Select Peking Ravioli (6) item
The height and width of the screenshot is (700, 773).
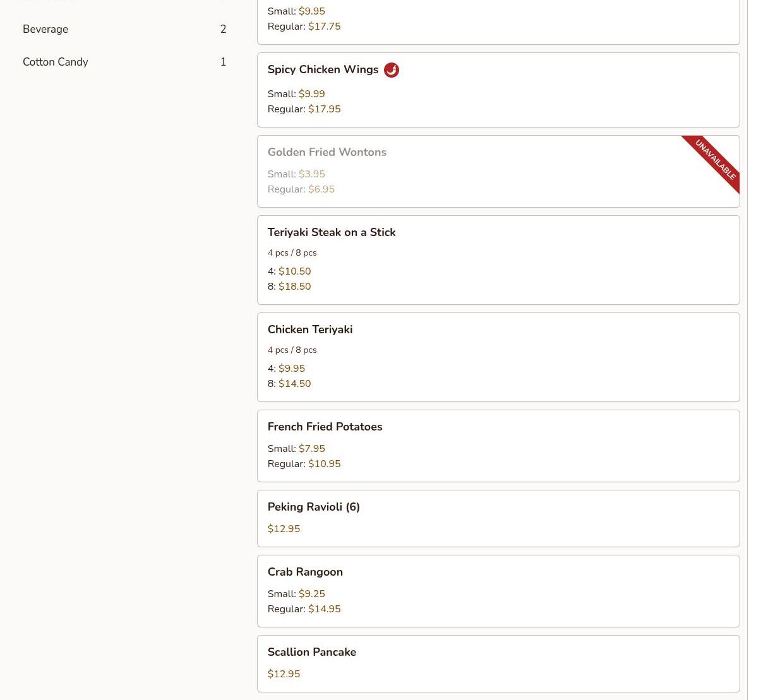(314, 507)
